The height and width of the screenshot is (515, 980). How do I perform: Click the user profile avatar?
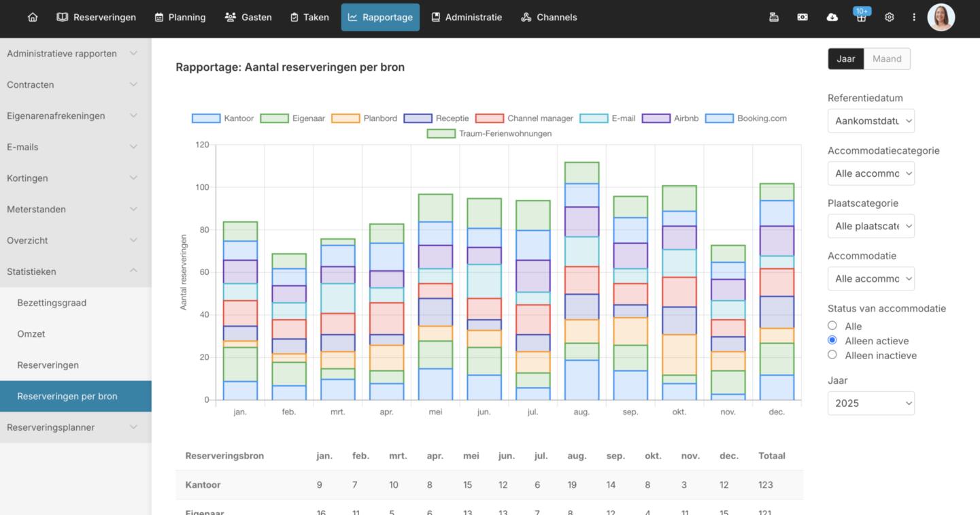941,17
